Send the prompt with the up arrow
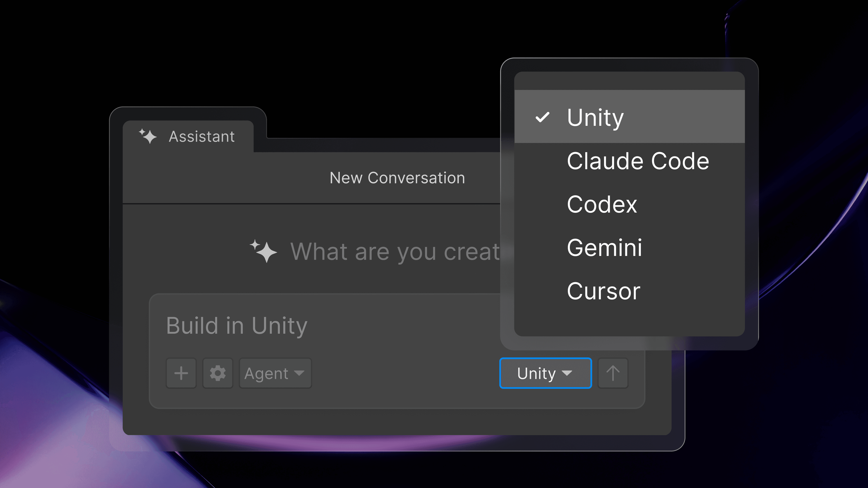The height and width of the screenshot is (488, 868). pyautogui.click(x=613, y=373)
